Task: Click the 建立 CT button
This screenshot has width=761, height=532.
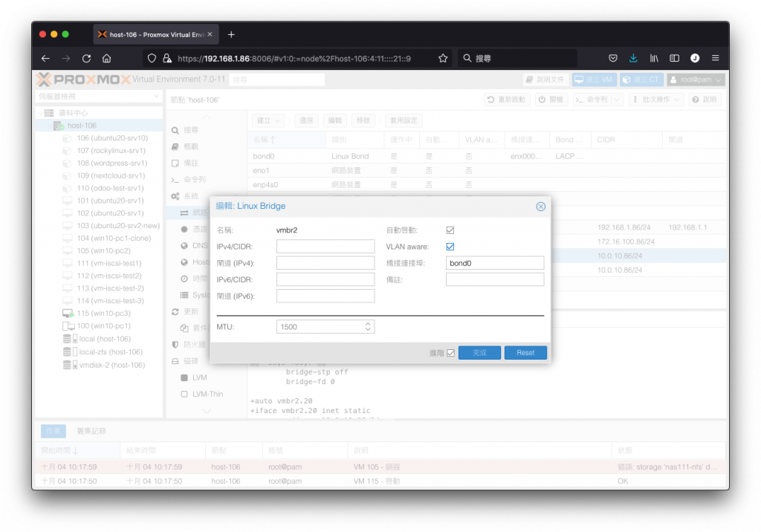Action: [641, 80]
